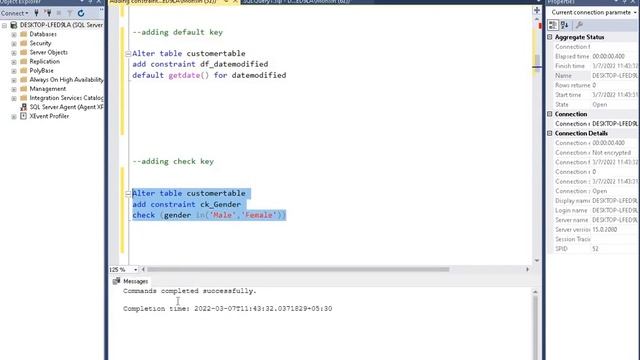Screen dimensions: 640x360
Task: Select Always On High Availability item
Action: coord(66,80)
